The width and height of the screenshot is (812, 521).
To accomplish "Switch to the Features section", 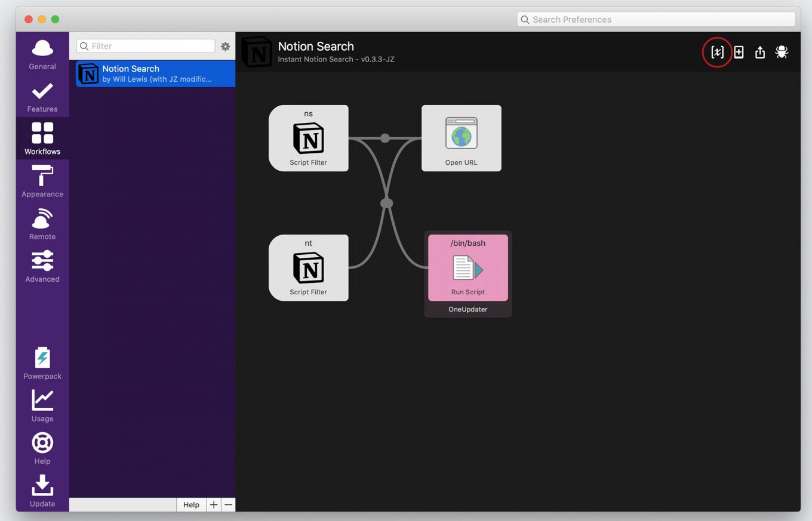I will pos(42,95).
